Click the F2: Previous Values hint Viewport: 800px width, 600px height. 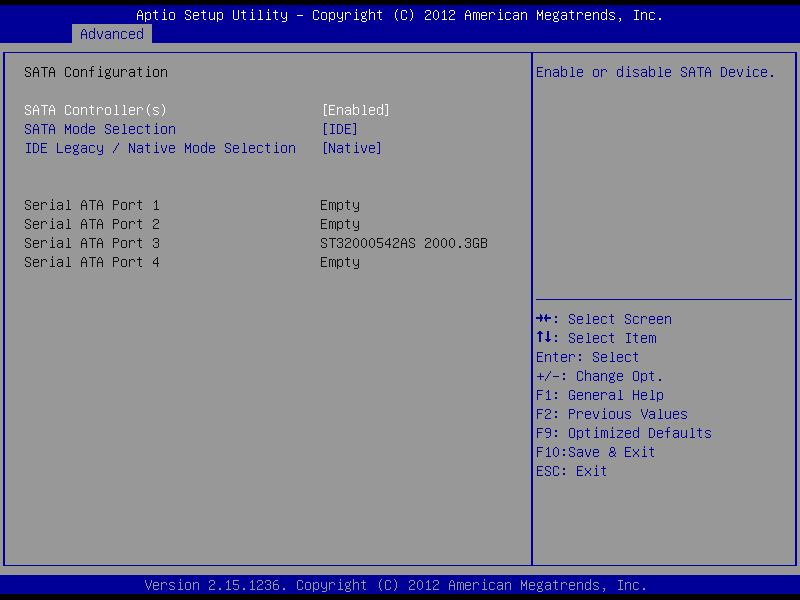[612, 414]
